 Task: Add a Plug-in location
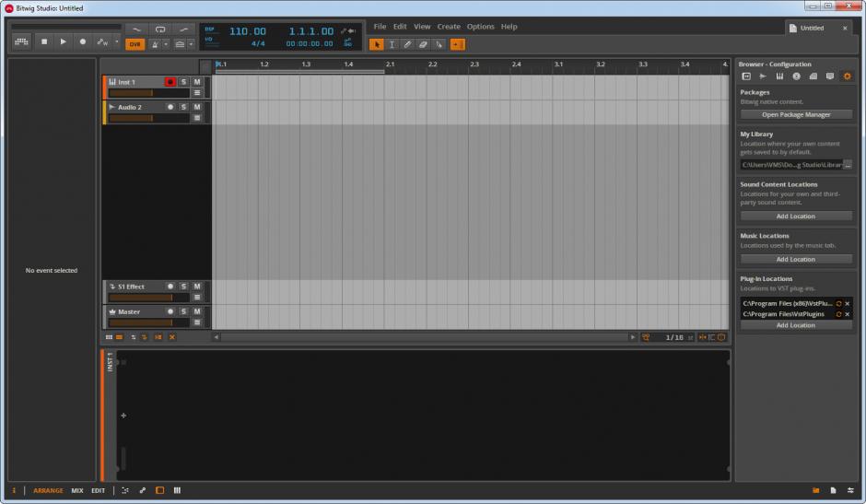(796, 325)
